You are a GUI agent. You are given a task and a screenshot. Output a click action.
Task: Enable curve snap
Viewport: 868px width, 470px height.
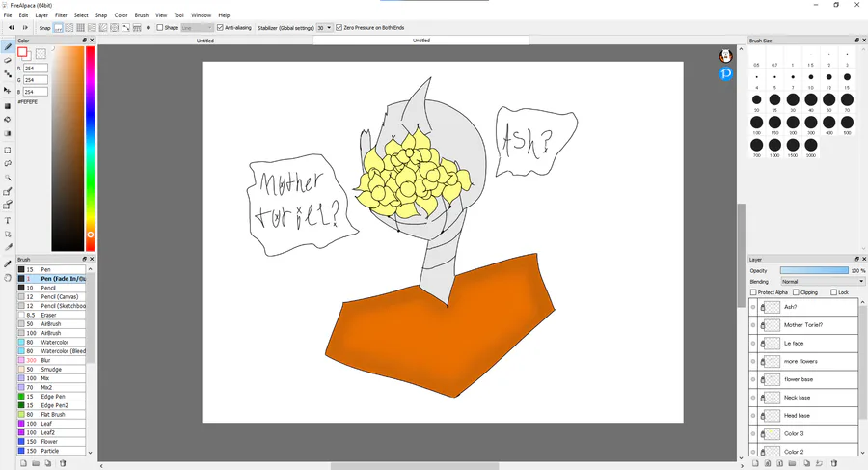pyautogui.click(x=125, y=28)
